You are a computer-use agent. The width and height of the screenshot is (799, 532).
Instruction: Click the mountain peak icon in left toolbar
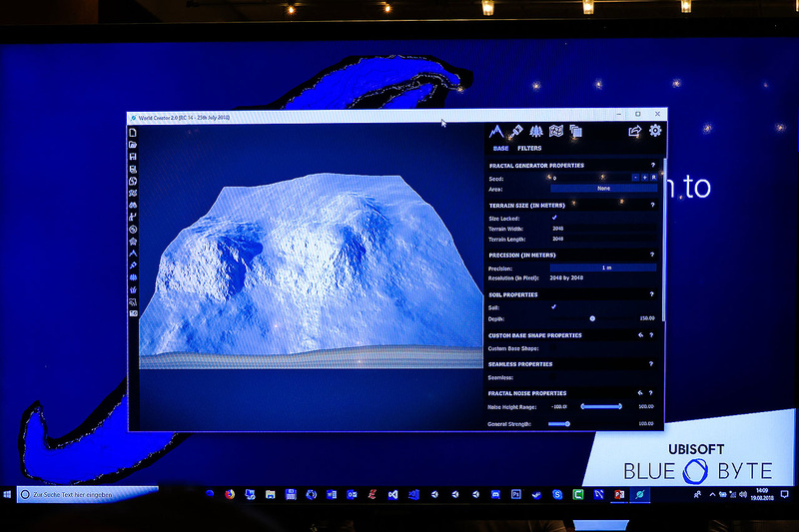pos(133,253)
